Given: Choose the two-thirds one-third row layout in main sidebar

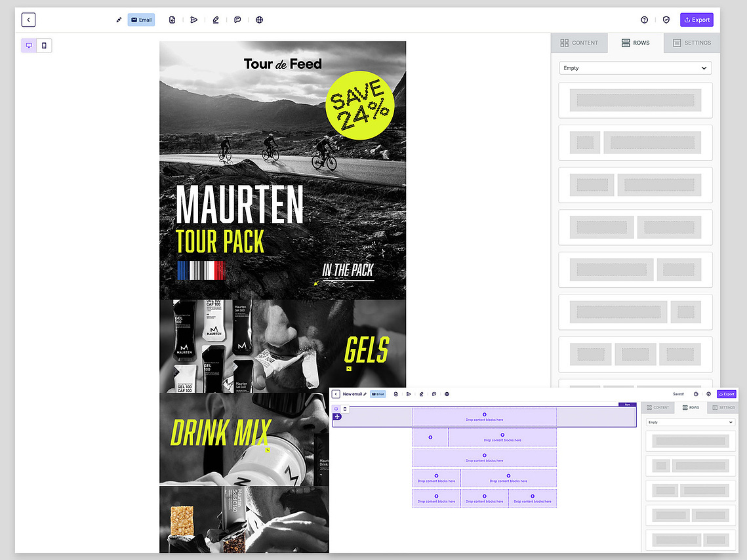Looking at the screenshot, I should (636, 270).
